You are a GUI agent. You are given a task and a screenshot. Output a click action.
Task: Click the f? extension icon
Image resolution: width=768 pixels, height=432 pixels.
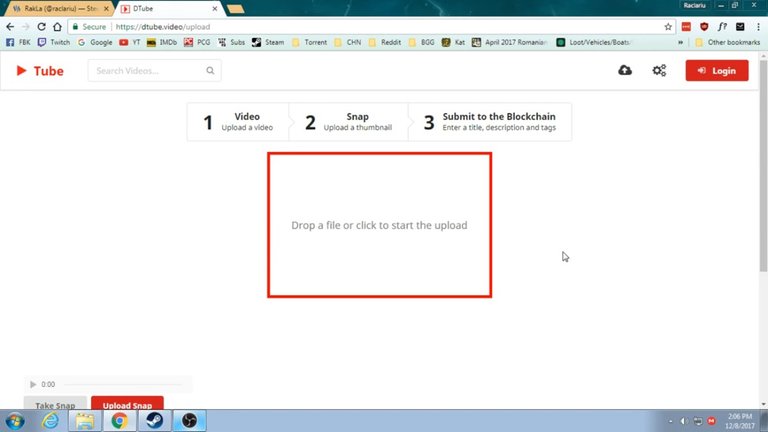click(722, 27)
